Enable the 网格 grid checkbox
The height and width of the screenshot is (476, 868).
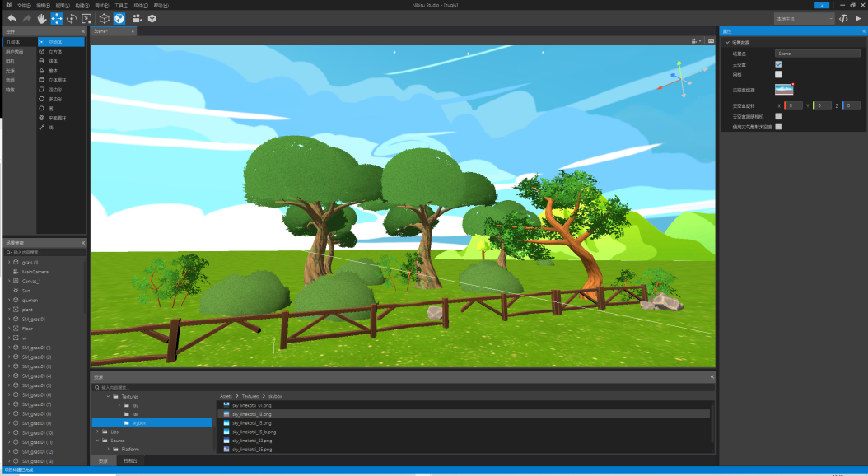pos(778,74)
